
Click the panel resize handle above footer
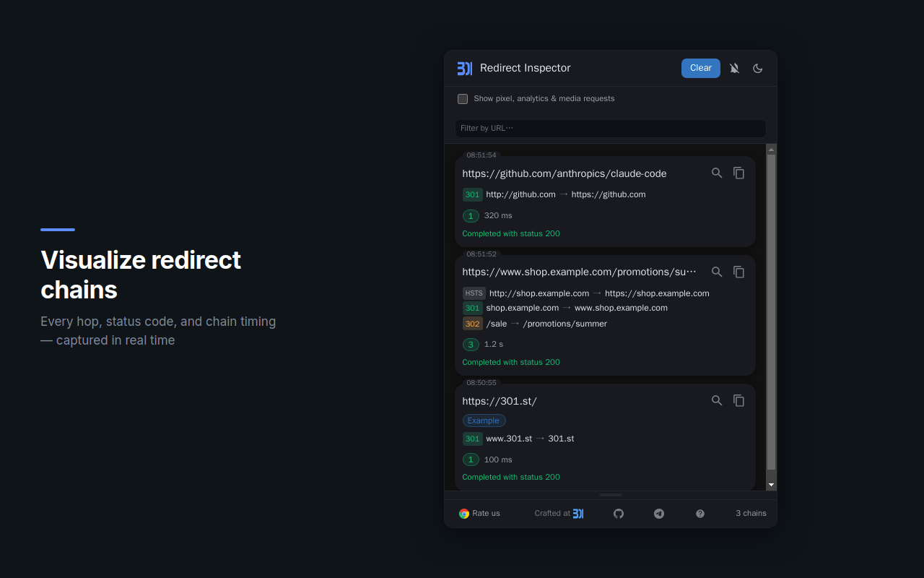click(611, 495)
